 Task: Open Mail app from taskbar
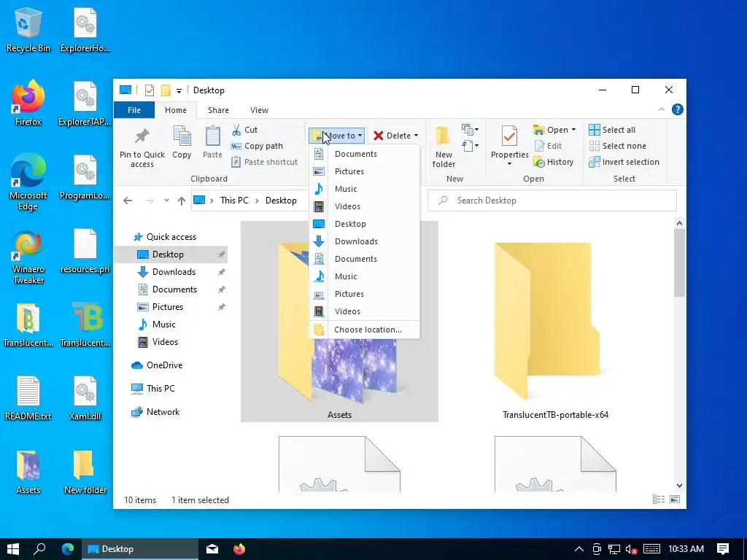(x=212, y=549)
